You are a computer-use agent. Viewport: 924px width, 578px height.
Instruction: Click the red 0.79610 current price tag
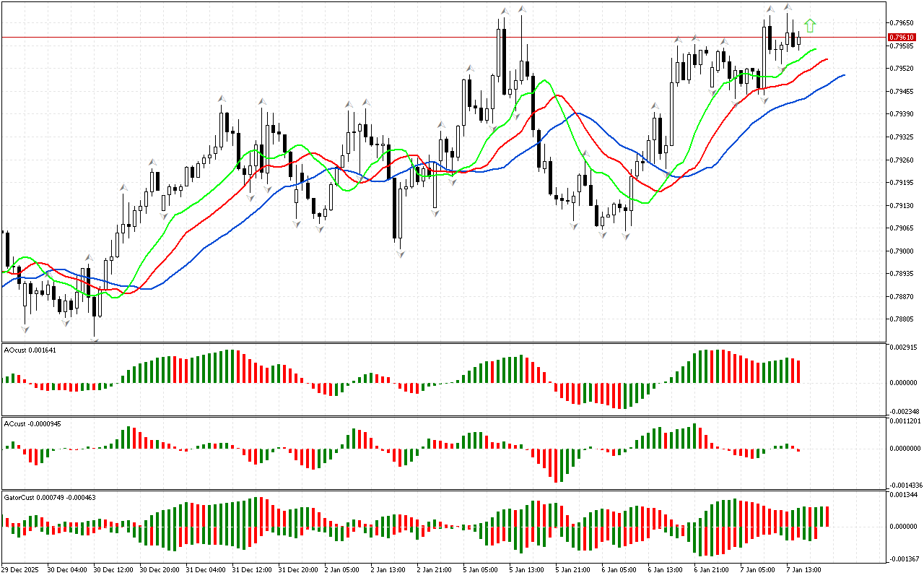click(902, 37)
